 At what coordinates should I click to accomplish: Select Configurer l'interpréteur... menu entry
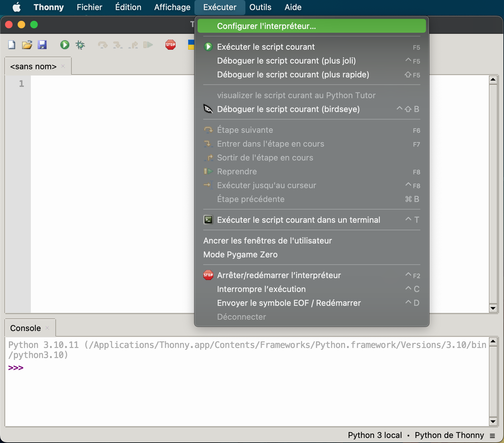(266, 26)
